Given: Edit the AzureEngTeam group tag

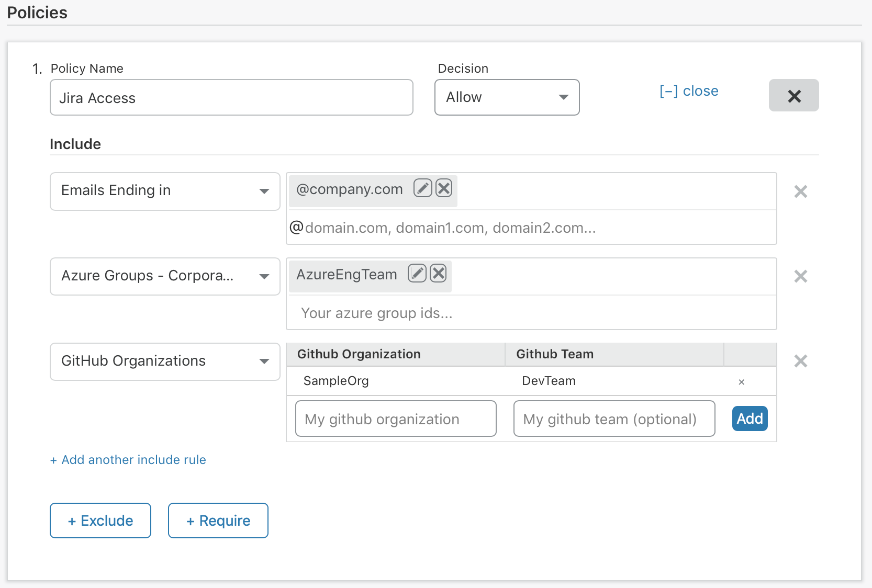Looking at the screenshot, I should tap(417, 273).
